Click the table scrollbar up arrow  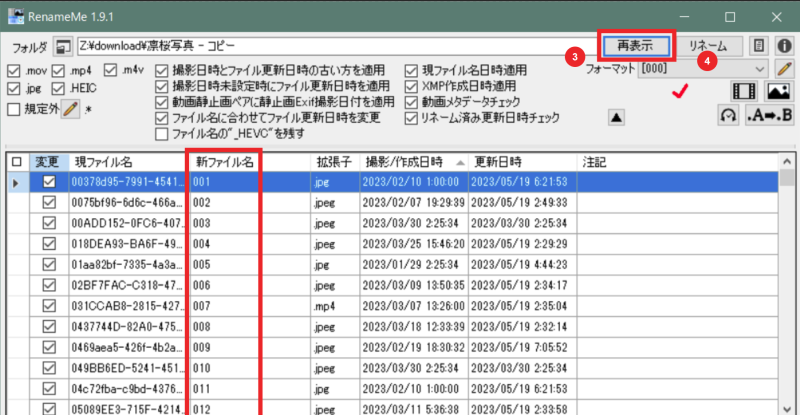coord(787,162)
